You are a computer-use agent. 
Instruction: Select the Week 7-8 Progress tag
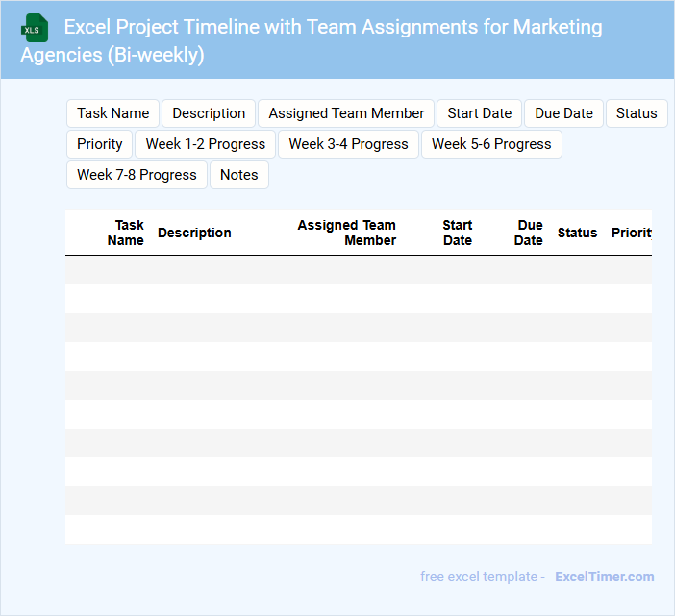tap(137, 175)
